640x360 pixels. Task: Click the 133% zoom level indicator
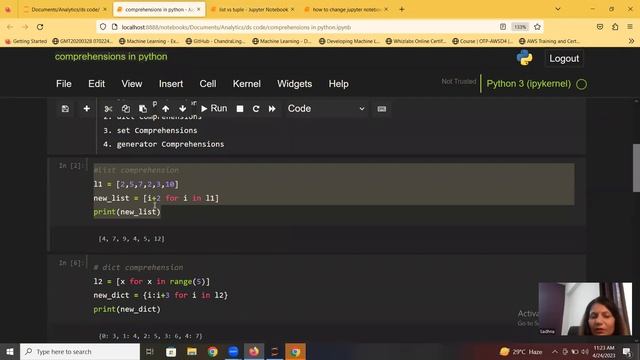pyautogui.click(x=520, y=27)
